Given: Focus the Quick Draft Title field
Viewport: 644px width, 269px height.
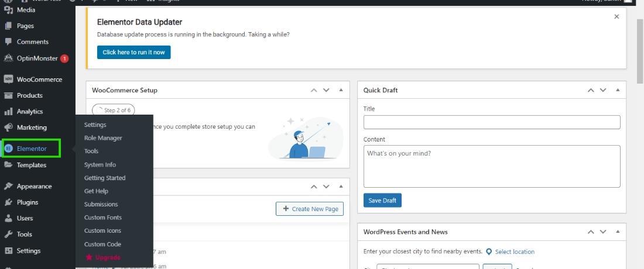Looking at the screenshot, I should pyautogui.click(x=491, y=122).
